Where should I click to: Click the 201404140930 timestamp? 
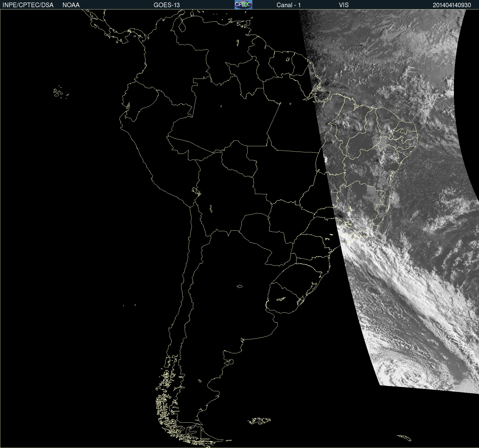point(452,5)
